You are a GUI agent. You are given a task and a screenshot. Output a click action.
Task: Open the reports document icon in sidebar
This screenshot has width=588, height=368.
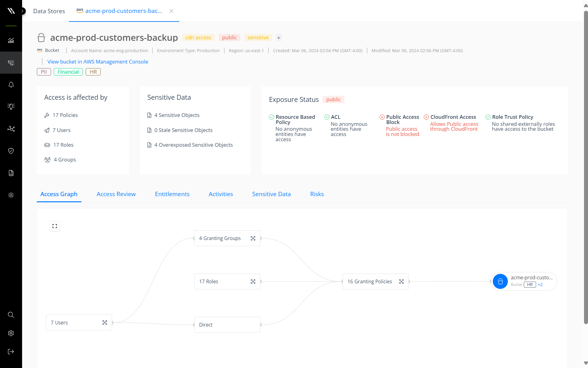11,173
